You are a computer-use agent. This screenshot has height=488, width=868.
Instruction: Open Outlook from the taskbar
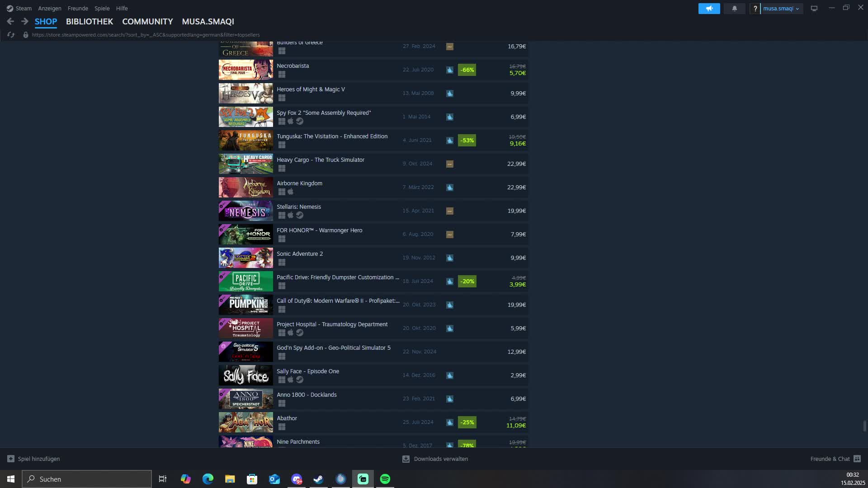[x=274, y=479]
